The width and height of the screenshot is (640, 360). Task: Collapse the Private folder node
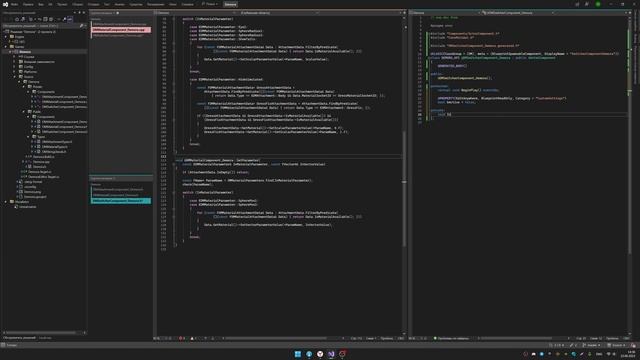(24, 87)
